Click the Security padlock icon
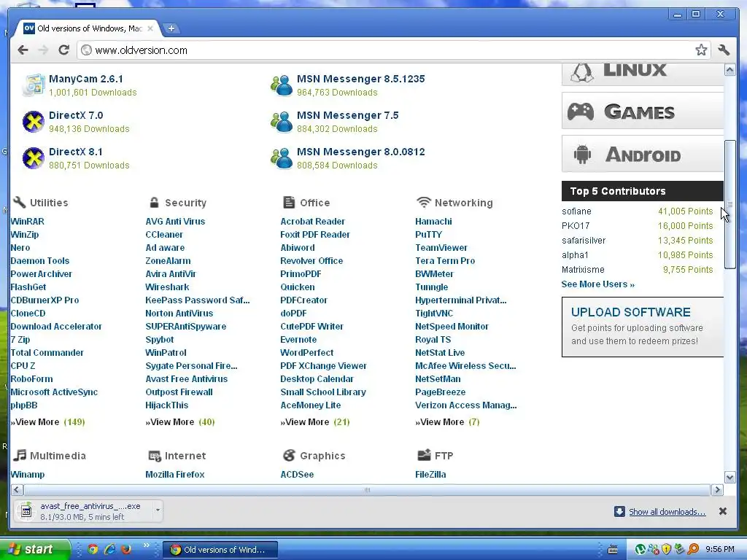 point(154,203)
